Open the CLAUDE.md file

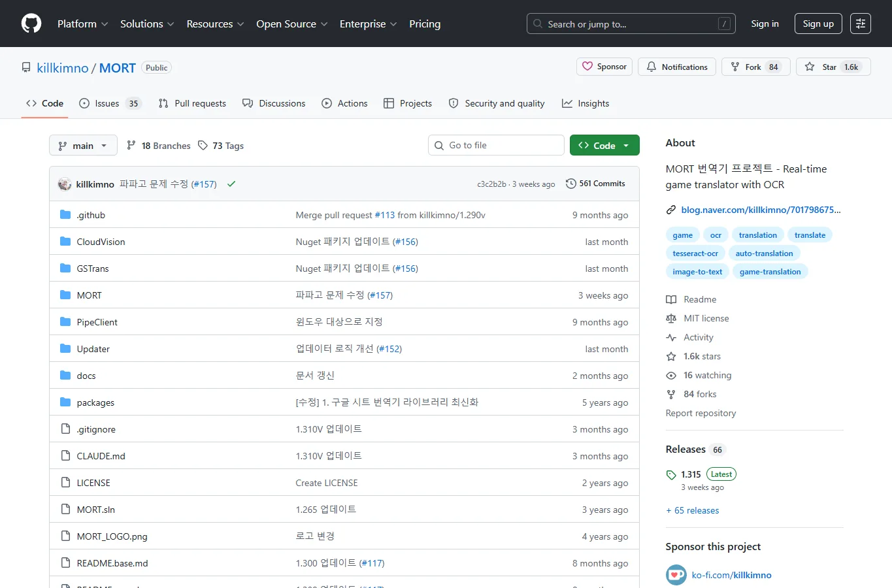(x=101, y=456)
